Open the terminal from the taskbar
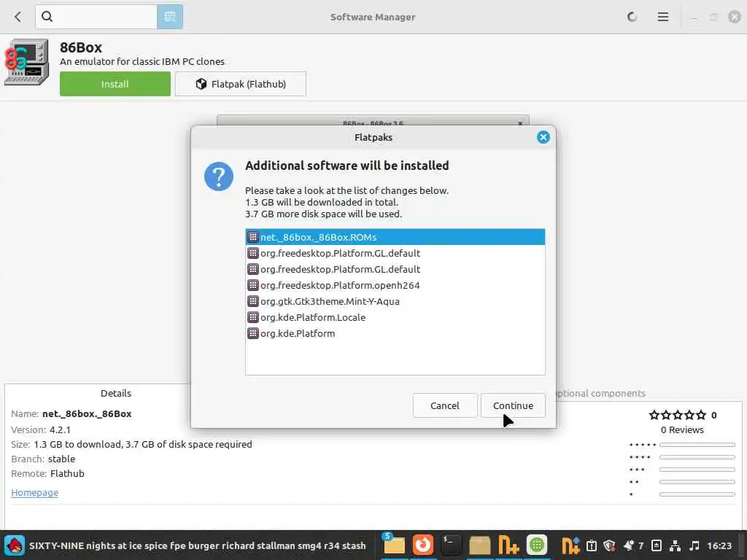This screenshot has width=747, height=560. point(451,545)
